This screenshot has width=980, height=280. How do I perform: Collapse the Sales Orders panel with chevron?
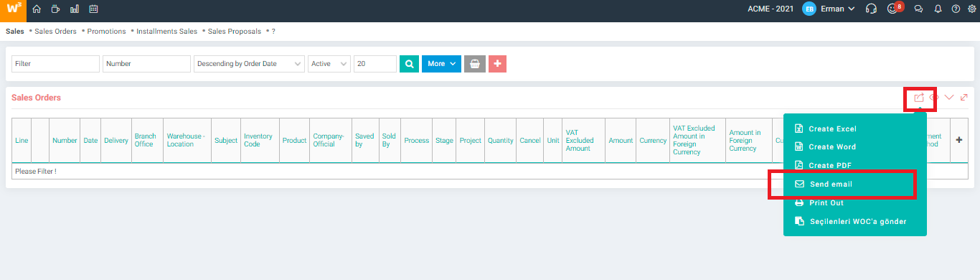[949, 98]
